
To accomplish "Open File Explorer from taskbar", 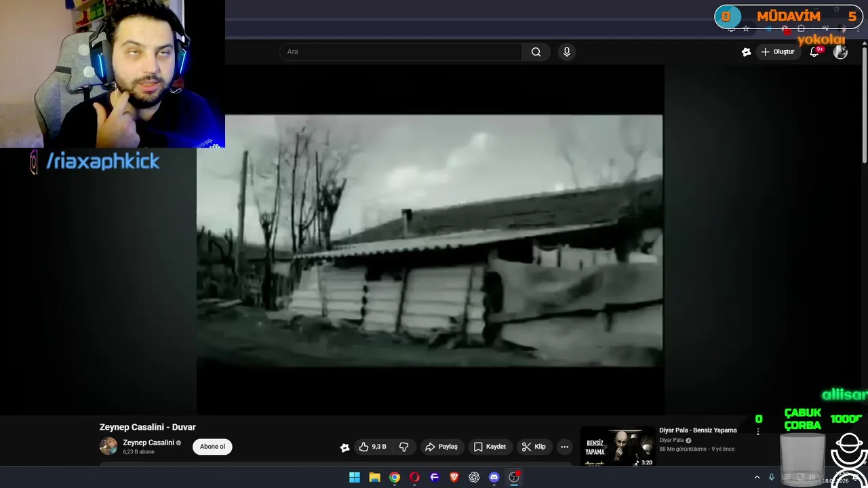I will pos(374,477).
